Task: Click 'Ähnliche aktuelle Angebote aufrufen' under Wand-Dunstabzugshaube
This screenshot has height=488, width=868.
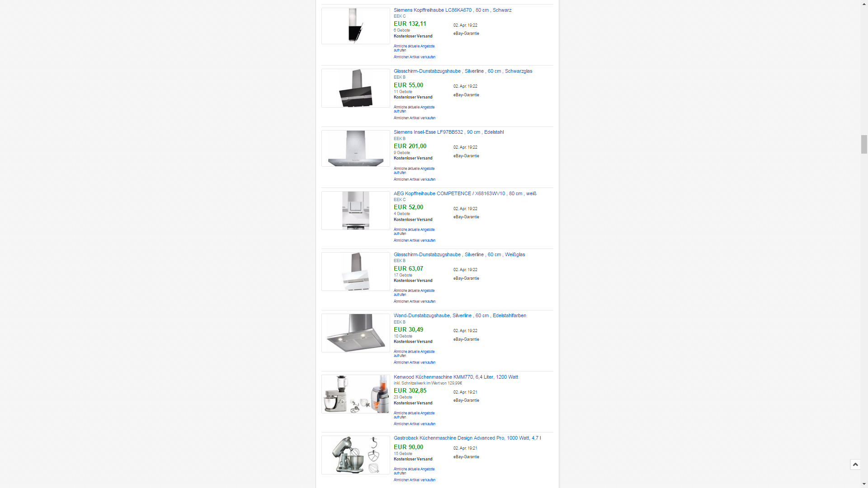Action: (x=414, y=353)
